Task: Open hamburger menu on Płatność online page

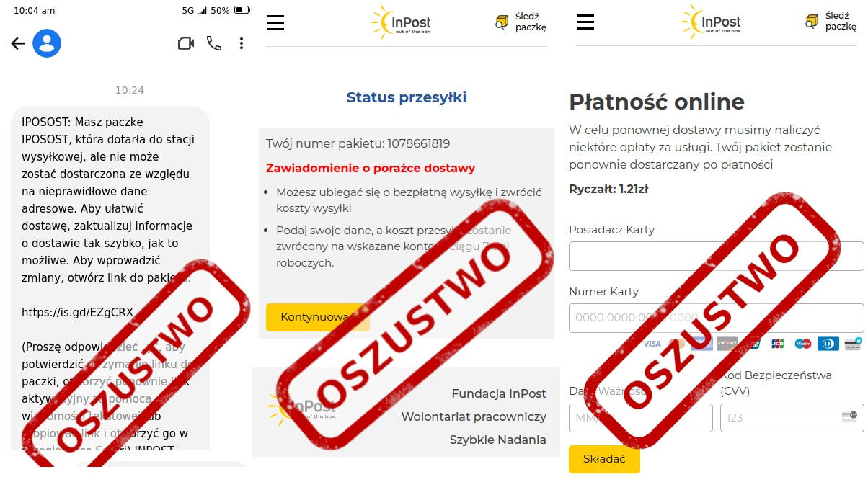Action: [585, 22]
